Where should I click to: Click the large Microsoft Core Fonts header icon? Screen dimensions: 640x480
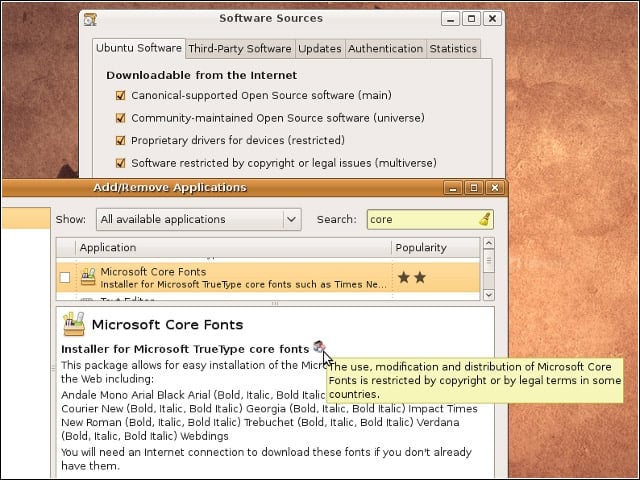click(74, 324)
